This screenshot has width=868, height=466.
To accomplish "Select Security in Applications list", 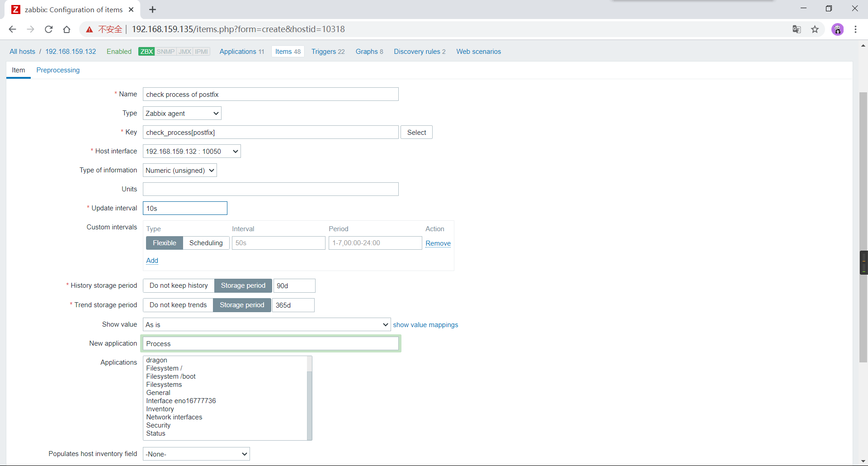I will click(x=158, y=425).
